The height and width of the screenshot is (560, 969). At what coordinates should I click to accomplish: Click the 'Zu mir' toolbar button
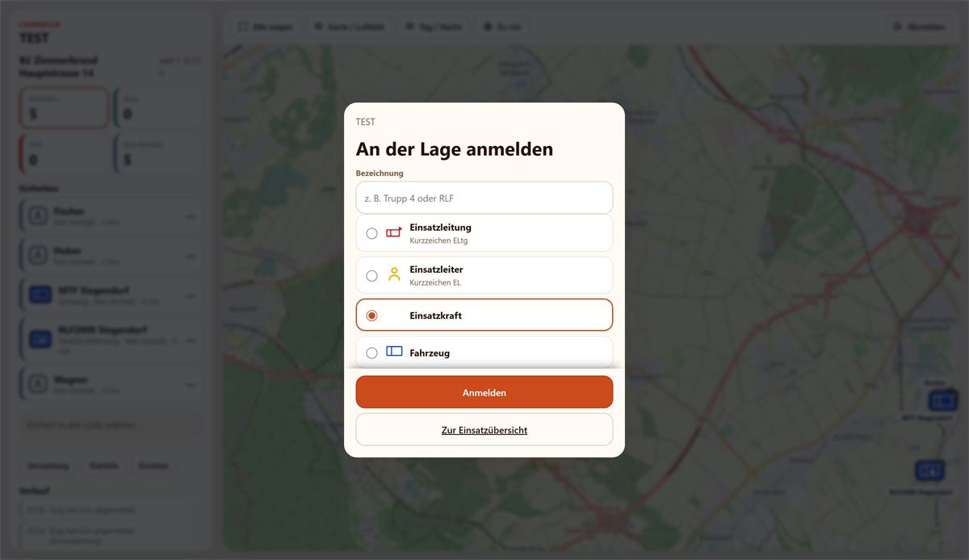coord(502,27)
